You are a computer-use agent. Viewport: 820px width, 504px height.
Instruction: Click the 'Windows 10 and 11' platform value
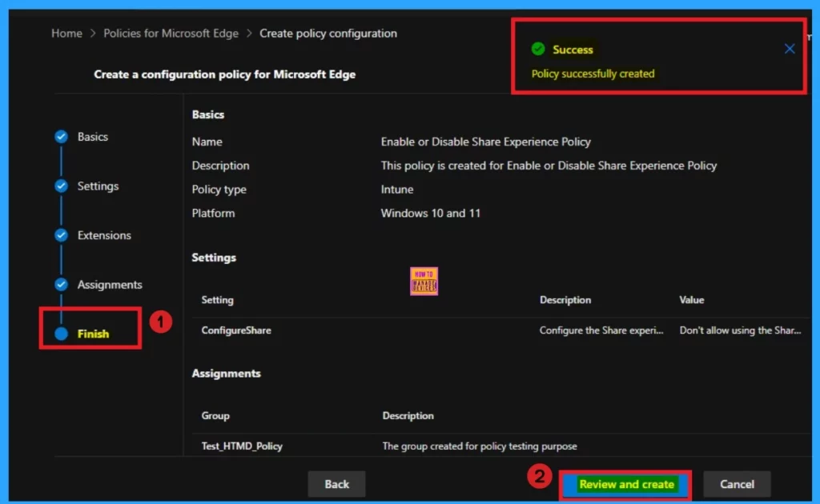click(430, 213)
